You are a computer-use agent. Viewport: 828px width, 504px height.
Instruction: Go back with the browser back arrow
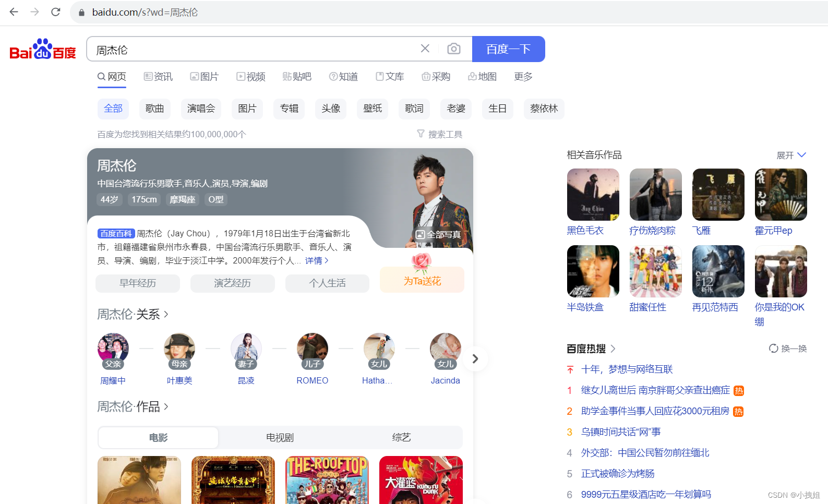tap(14, 11)
